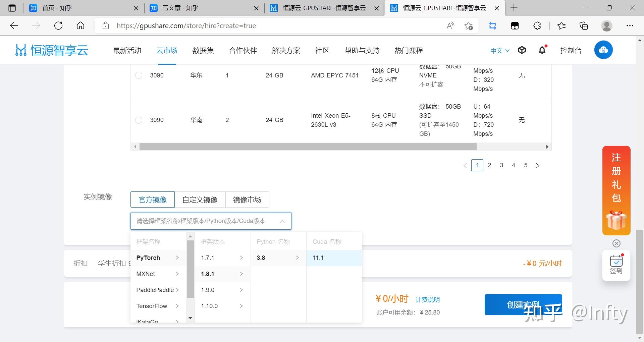
Task: Open a new browser tab
Action: tap(514, 8)
